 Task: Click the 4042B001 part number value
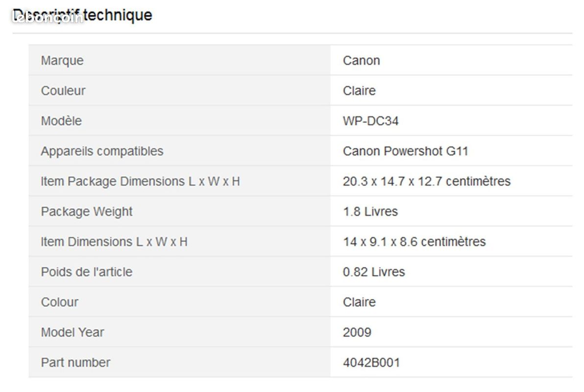371,362
